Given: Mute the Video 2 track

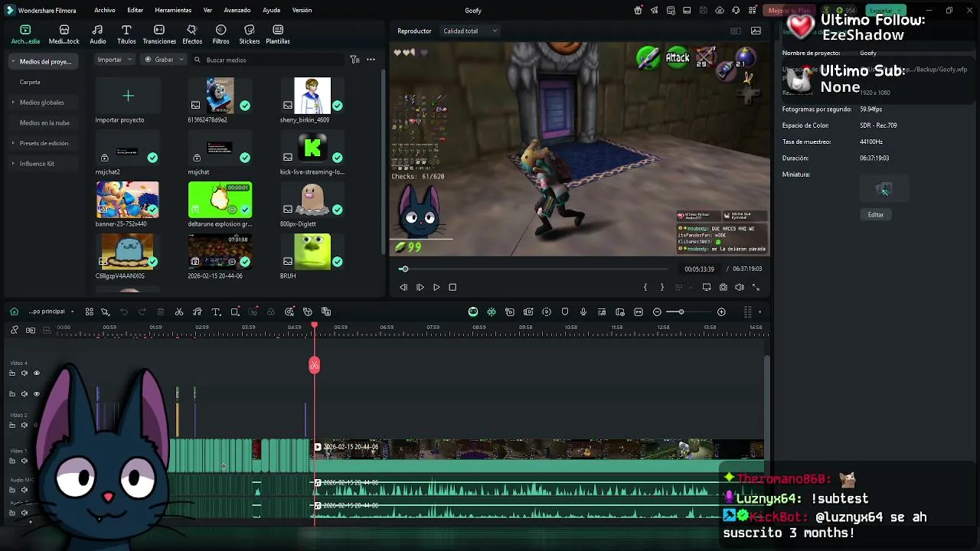Looking at the screenshot, I should (x=24, y=425).
